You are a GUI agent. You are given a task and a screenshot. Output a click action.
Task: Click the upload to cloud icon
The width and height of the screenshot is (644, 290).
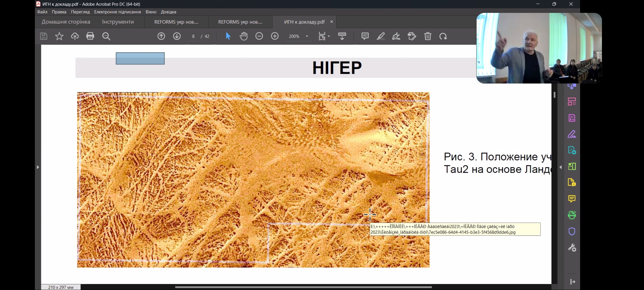click(x=75, y=36)
